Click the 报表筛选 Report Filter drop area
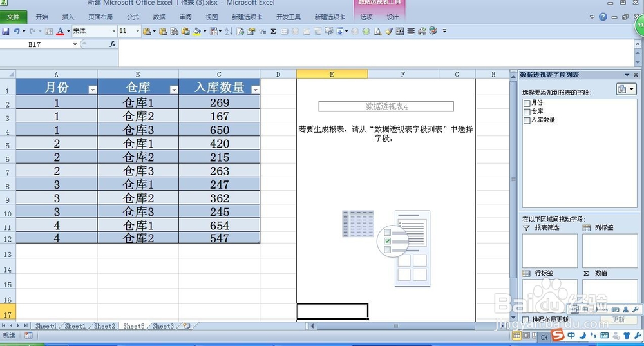Screen dimensions: 644x346 pos(549,251)
